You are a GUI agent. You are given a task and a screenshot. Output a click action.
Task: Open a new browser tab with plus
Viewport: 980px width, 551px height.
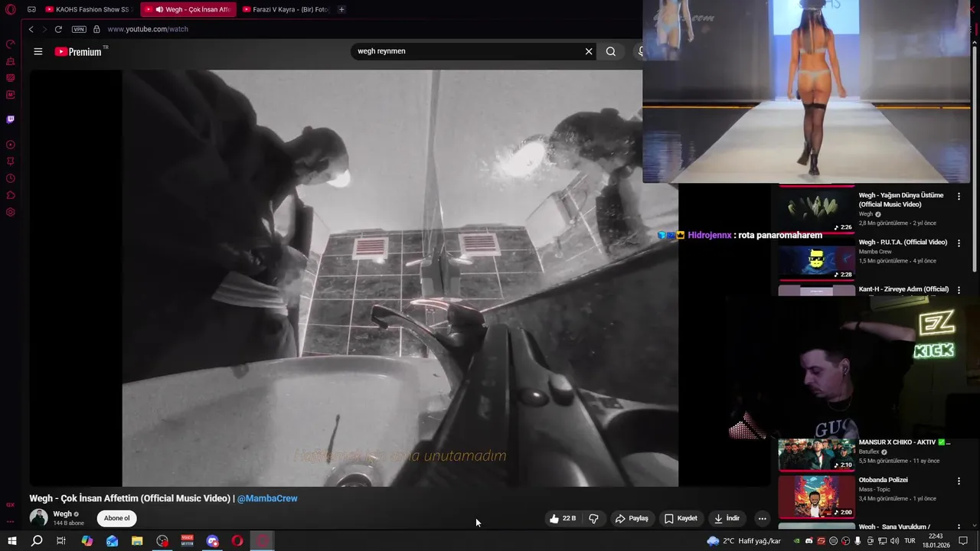[341, 9]
